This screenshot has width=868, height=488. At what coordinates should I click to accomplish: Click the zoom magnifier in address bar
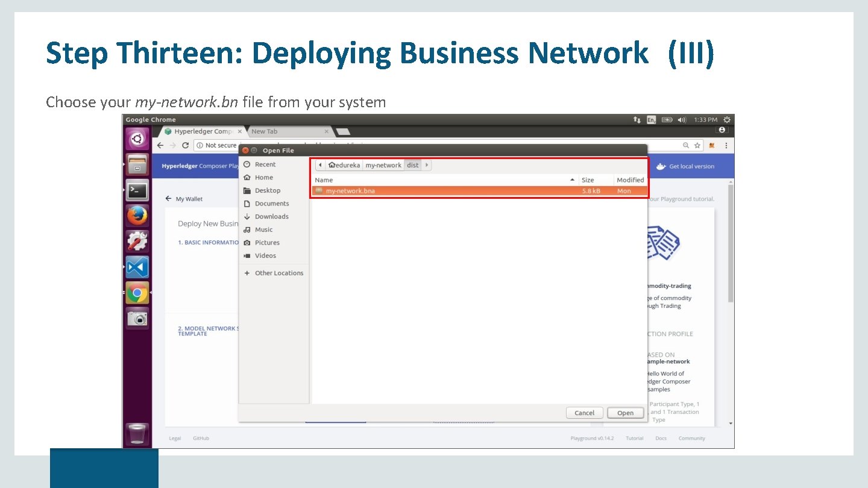coord(686,145)
